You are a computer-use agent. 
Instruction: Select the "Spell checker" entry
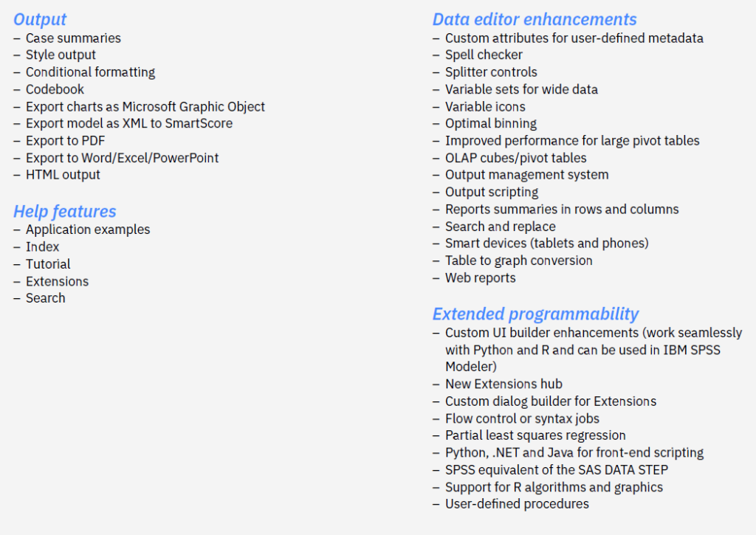click(x=484, y=55)
